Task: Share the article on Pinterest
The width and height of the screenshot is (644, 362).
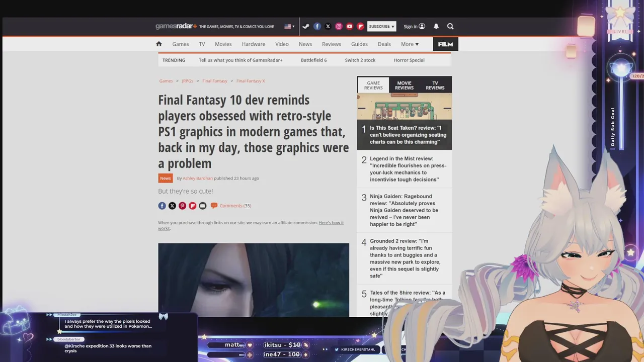Action: click(182, 206)
